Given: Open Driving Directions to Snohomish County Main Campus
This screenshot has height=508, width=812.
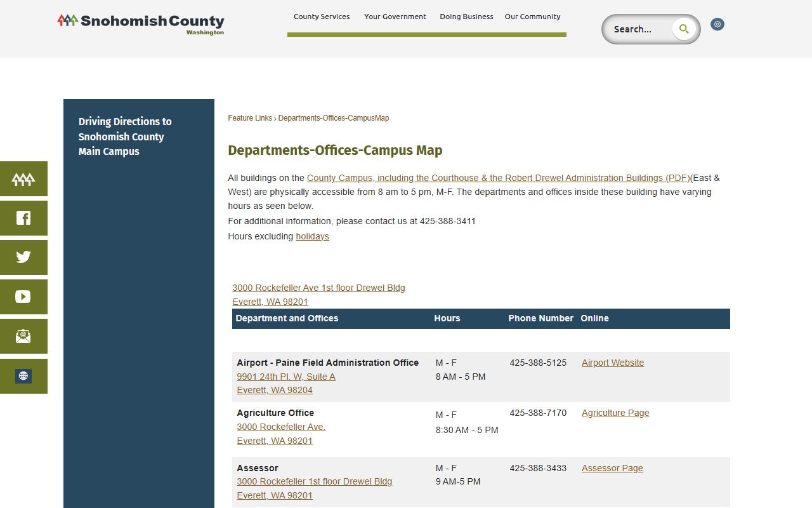Looking at the screenshot, I should tap(125, 137).
